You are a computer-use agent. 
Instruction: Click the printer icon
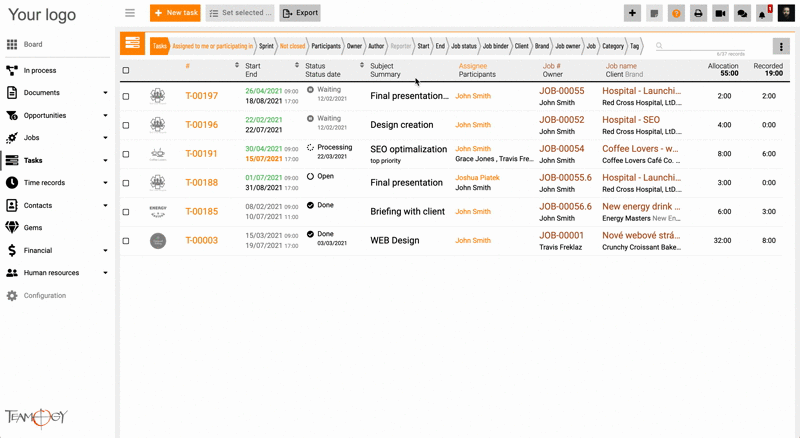click(x=698, y=13)
